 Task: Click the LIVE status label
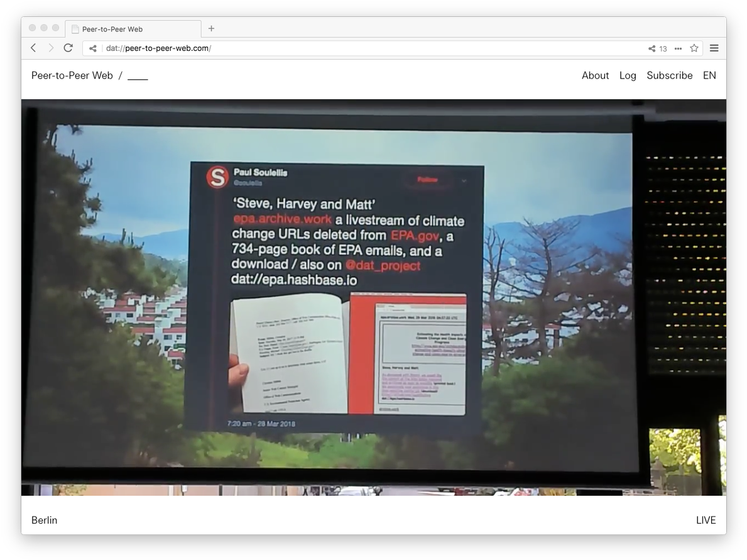click(706, 520)
